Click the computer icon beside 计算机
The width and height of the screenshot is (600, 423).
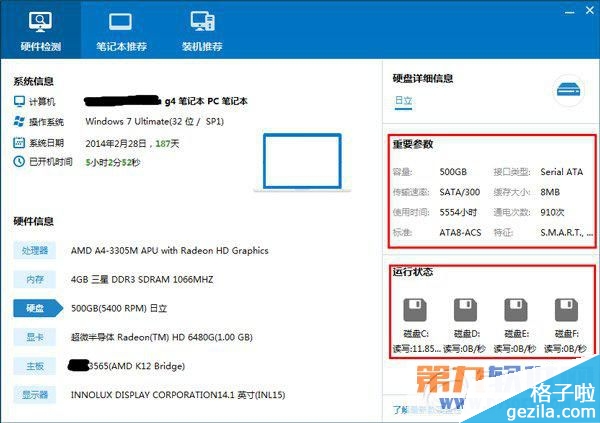19,101
